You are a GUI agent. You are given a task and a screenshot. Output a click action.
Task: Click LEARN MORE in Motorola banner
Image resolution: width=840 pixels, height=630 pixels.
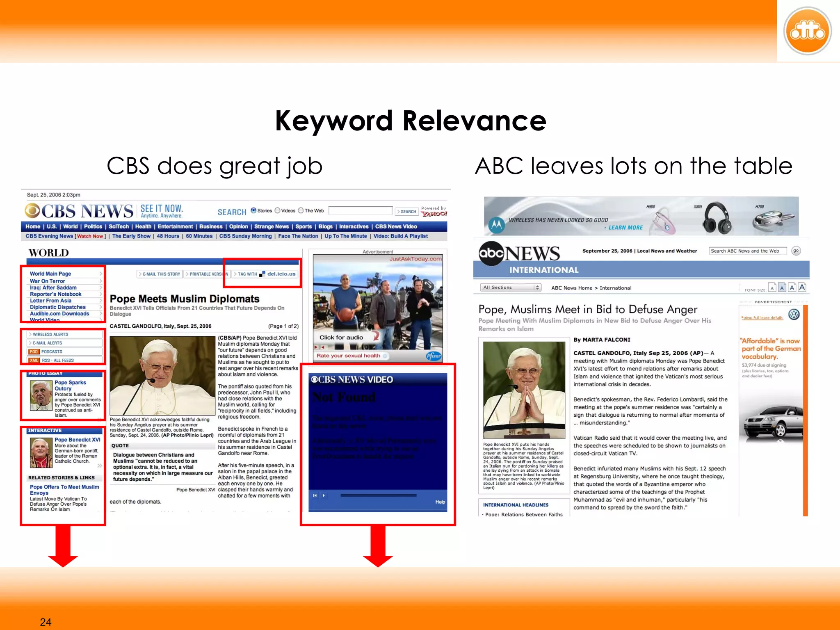click(625, 228)
